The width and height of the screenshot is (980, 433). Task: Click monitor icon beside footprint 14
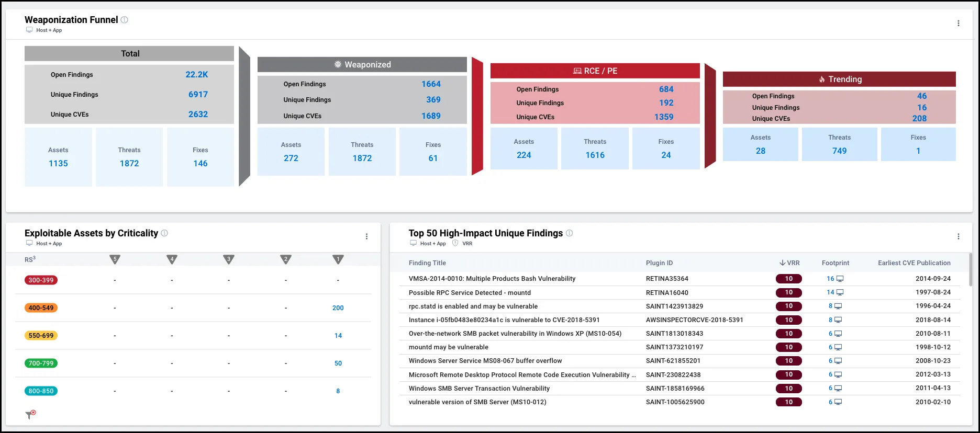click(840, 292)
